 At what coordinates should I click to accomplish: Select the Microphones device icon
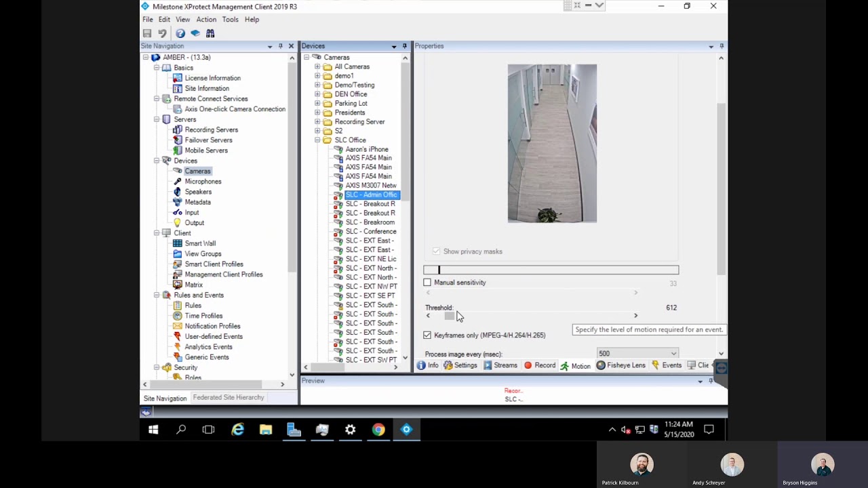178,182
